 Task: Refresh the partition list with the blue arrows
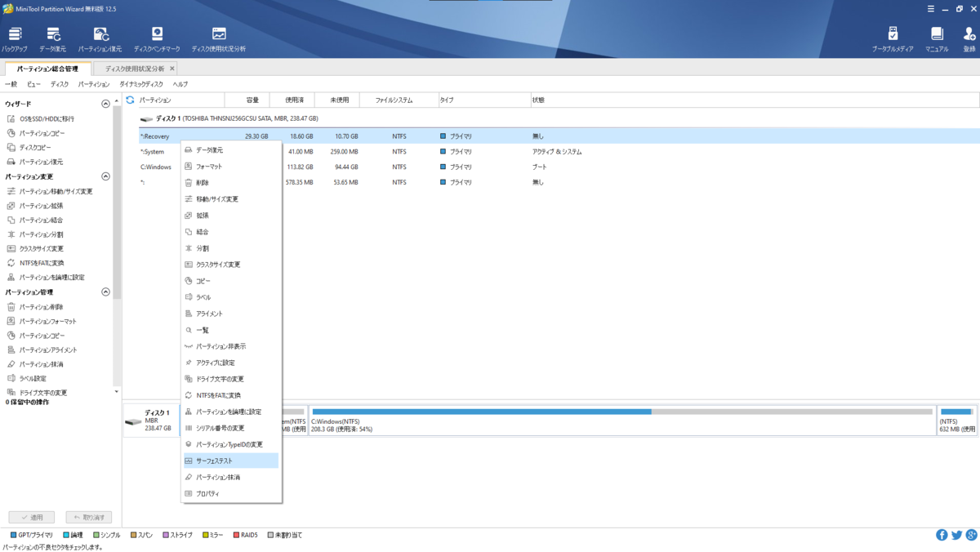point(130,100)
